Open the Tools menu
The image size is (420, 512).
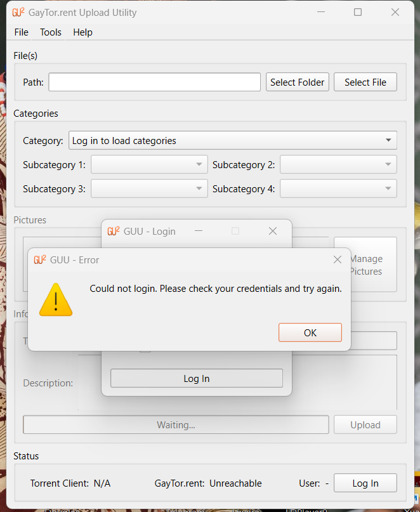[51, 32]
